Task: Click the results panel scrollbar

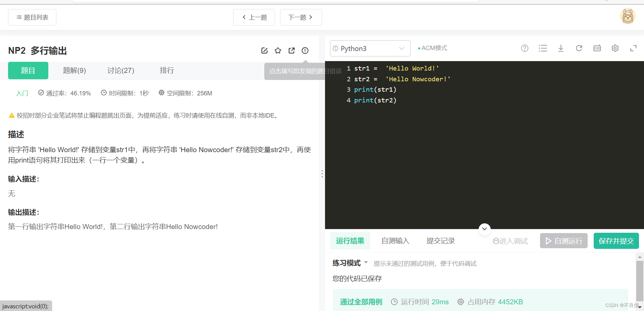Action: (640, 281)
